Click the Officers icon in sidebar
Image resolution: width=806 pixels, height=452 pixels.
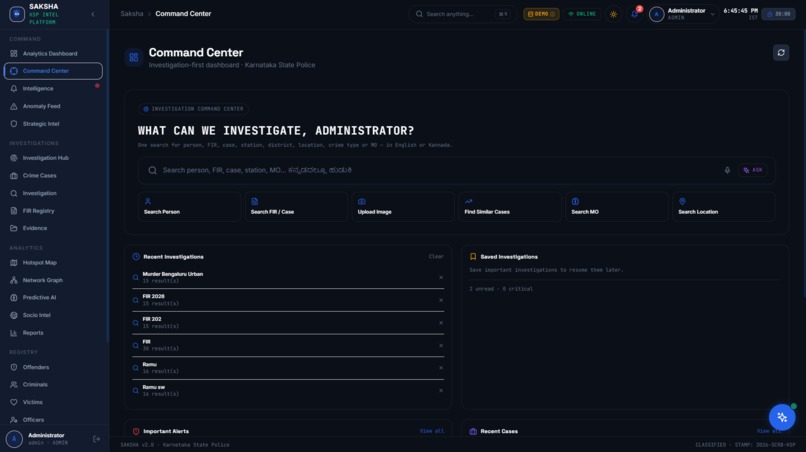(14, 420)
